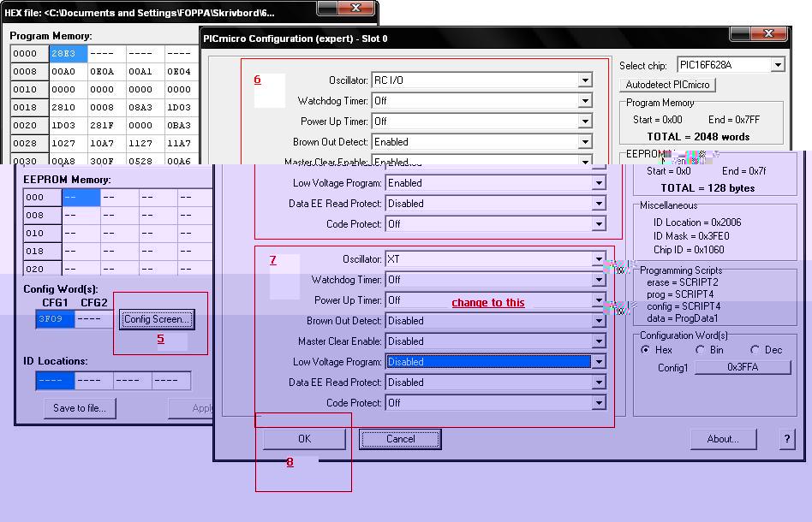Open Watchdog Timer dropdown beneath the XT oscillator
Image resolution: width=812 pixels, height=522 pixels.
tap(496, 280)
